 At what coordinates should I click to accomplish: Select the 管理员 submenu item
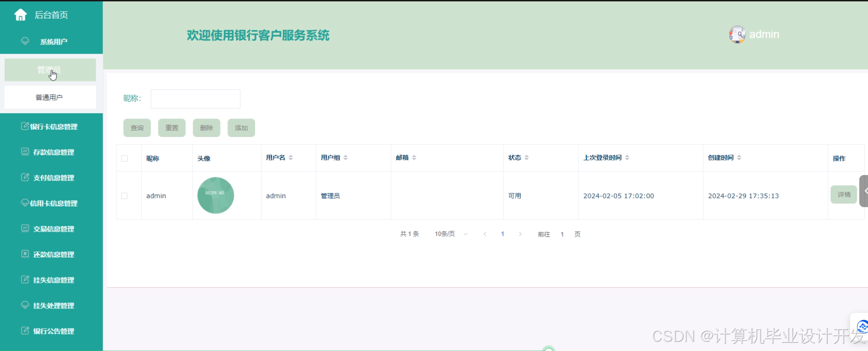pyautogui.click(x=50, y=70)
